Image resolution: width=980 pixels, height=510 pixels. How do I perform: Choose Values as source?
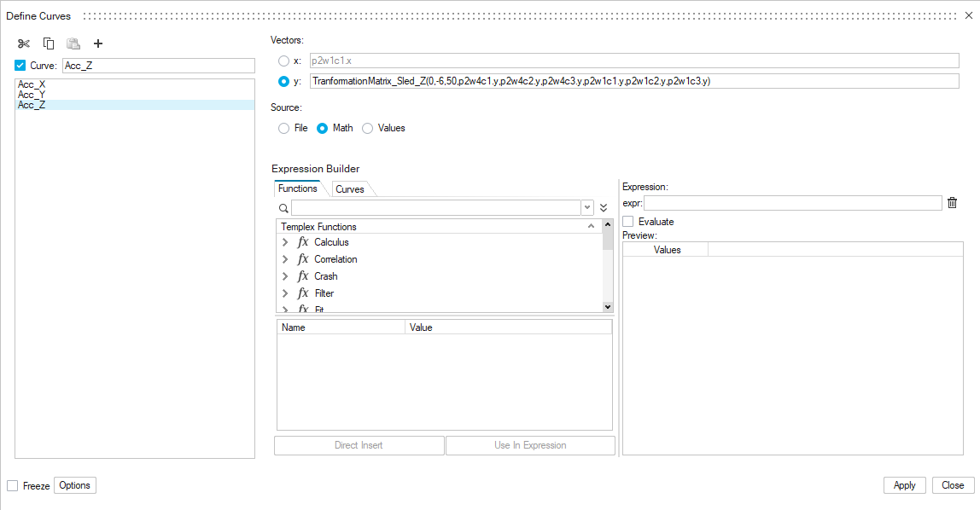(x=367, y=128)
